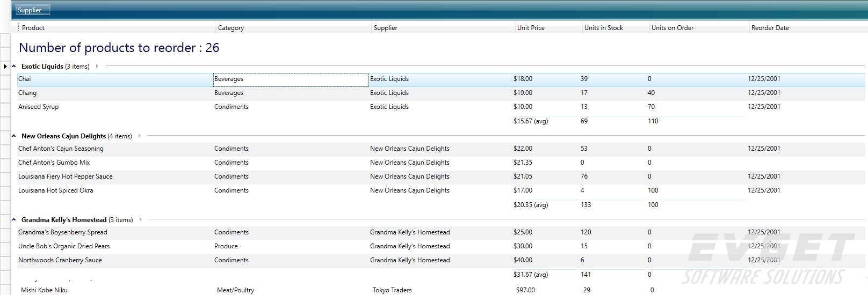Screen dimensions: 868x295
Task: Select Mishi Kobe Niku row
Action: [x=442, y=290]
